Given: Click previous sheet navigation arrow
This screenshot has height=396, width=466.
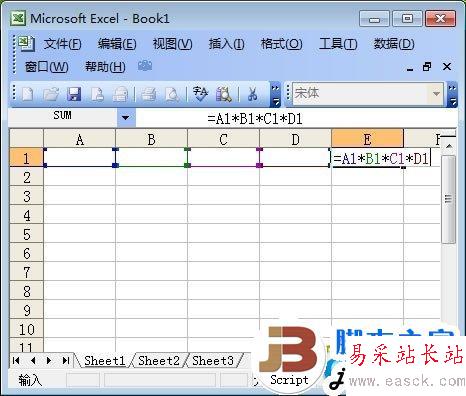Looking at the screenshot, I should click(x=33, y=360).
